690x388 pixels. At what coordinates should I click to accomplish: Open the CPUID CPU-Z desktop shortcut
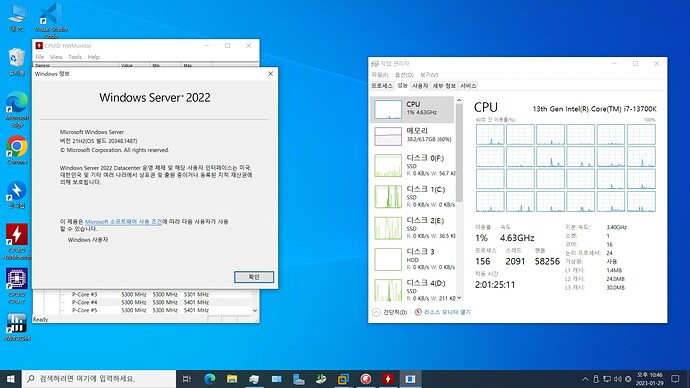point(17,286)
